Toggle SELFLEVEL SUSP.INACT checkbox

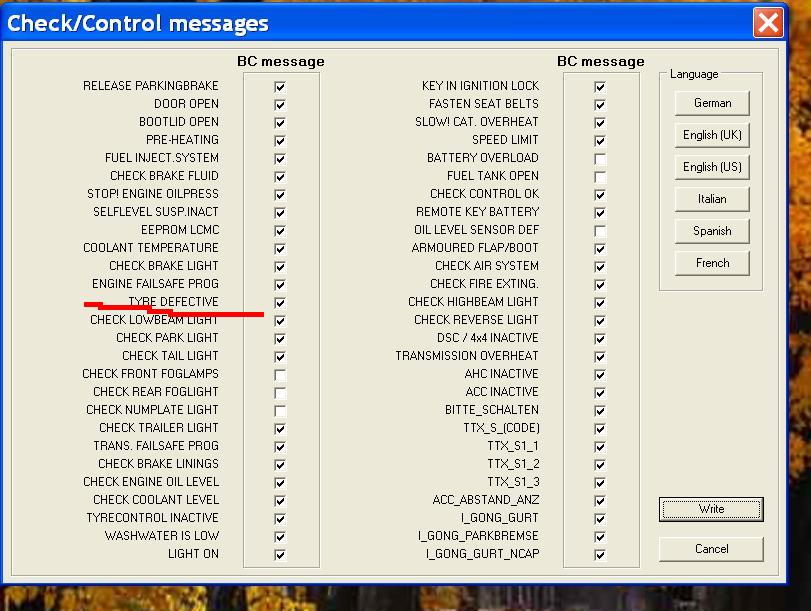click(280, 213)
